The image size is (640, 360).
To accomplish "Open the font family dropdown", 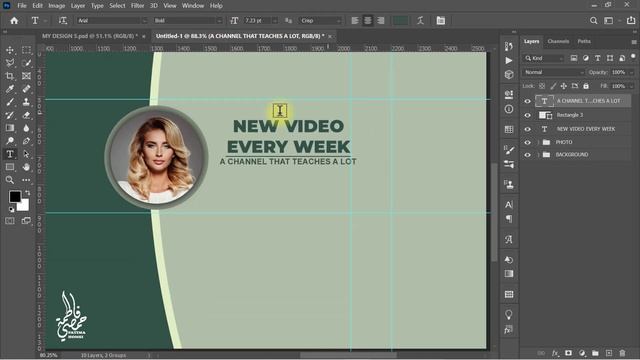I will pos(144,20).
